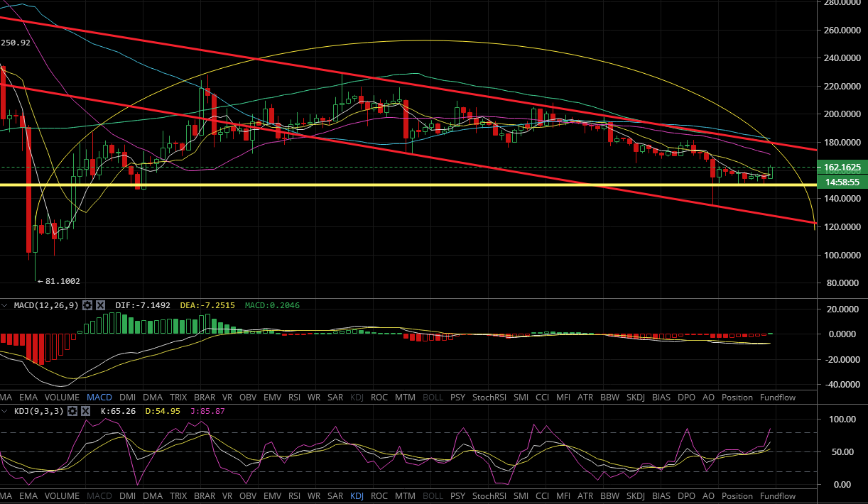Collapse the MACD panel chevron
868x504 pixels.
6,305
